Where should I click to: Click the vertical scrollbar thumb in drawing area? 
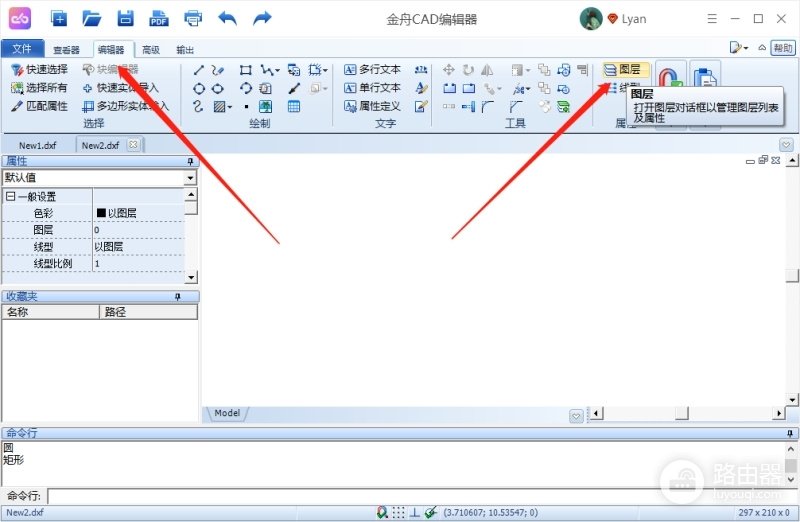pos(792,276)
